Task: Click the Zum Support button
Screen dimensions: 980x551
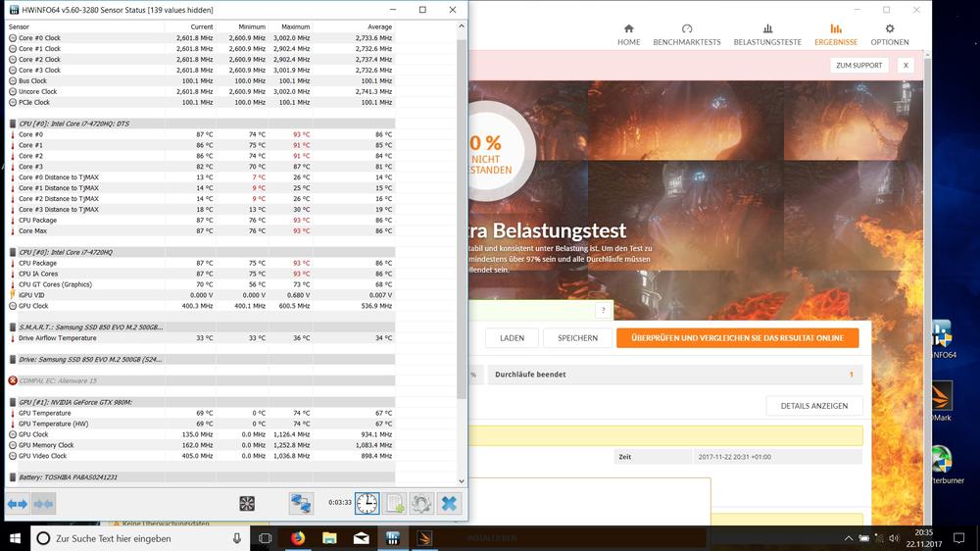Action: 858,66
